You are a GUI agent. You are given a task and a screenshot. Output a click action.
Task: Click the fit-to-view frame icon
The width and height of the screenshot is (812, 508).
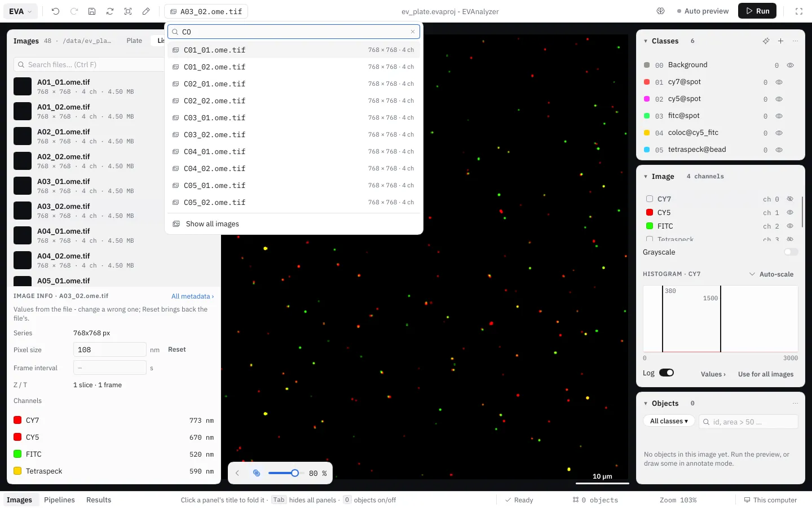128,11
